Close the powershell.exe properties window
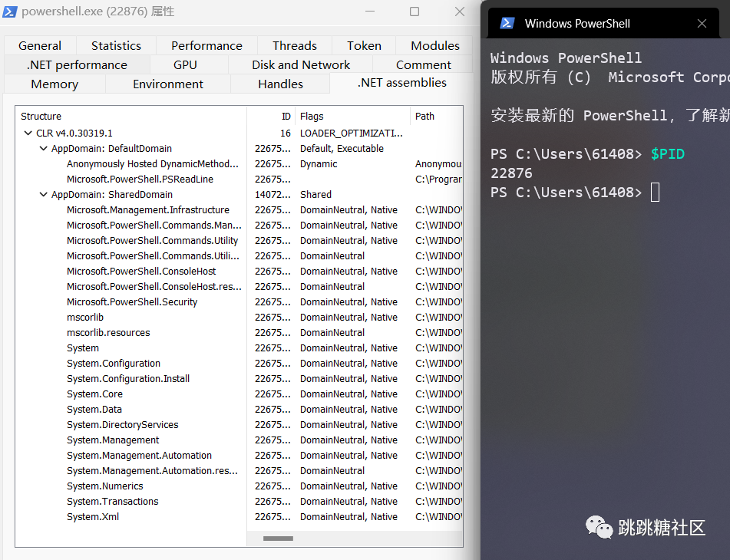730x560 pixels. click(460, 12)
